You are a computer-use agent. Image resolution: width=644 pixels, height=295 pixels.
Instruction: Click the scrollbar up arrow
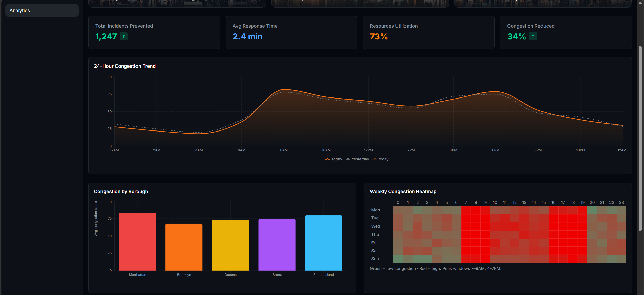tap(640, 3)
